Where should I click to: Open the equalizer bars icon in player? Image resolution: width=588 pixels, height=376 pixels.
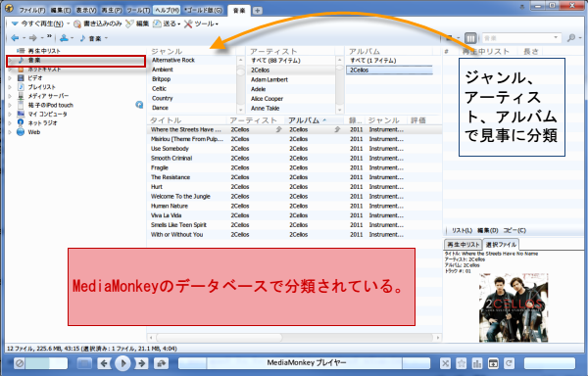[x=477, y=363]
